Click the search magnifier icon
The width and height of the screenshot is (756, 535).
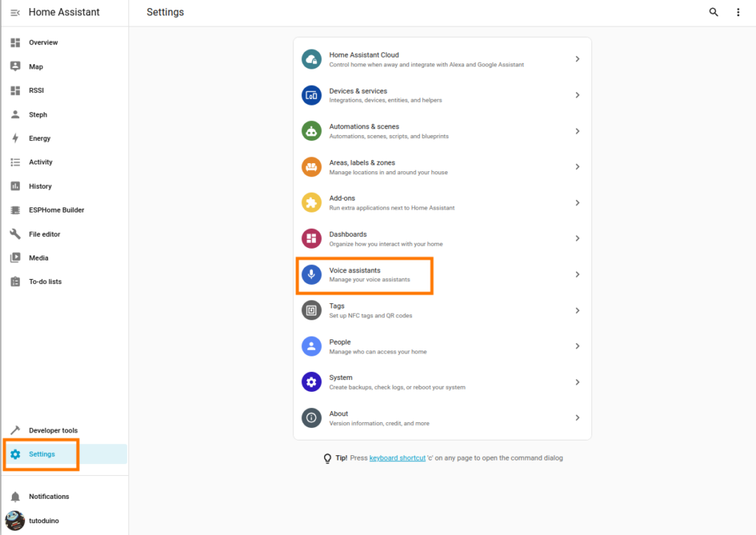pos(713,13)
